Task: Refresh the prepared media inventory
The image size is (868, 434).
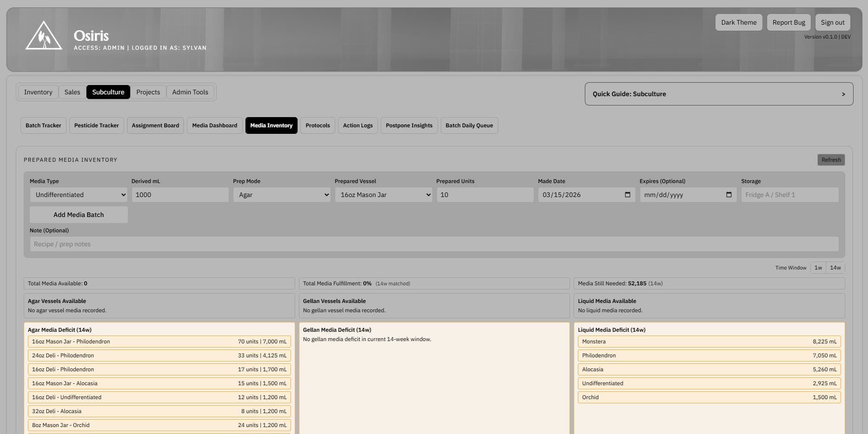Action: (x=831, y=159)
